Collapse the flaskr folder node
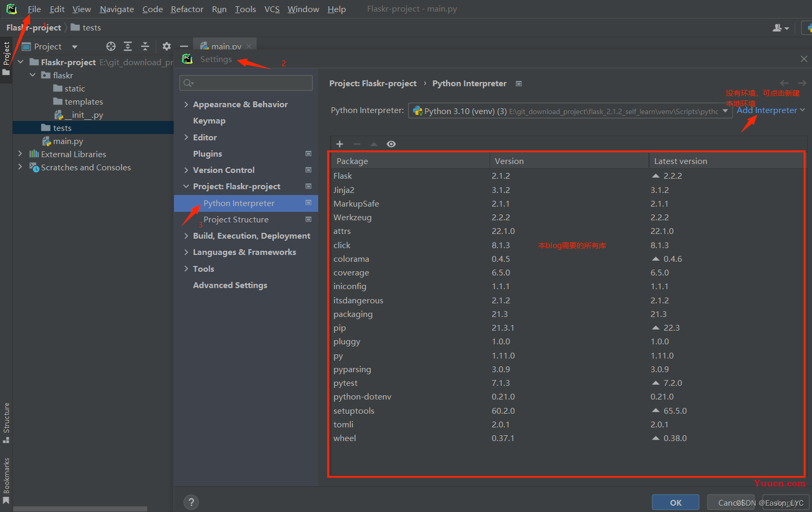 (33, 75)
